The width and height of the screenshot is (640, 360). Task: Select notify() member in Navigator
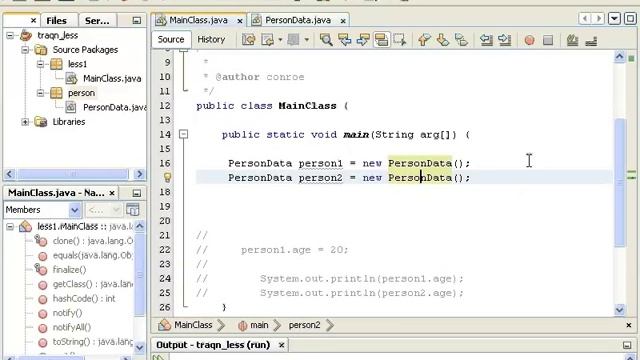(x=67, y=313)
